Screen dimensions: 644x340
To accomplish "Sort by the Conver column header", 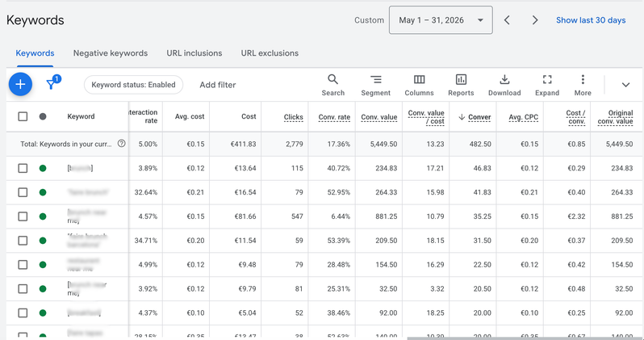I will coord(475,117).
